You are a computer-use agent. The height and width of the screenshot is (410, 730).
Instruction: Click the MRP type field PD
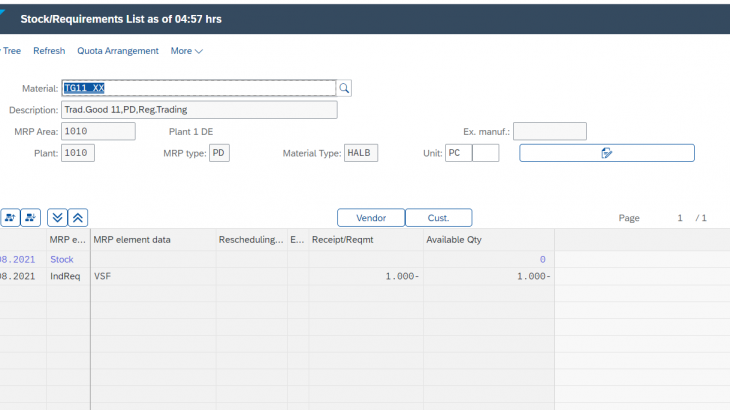[x=219, y=153]
